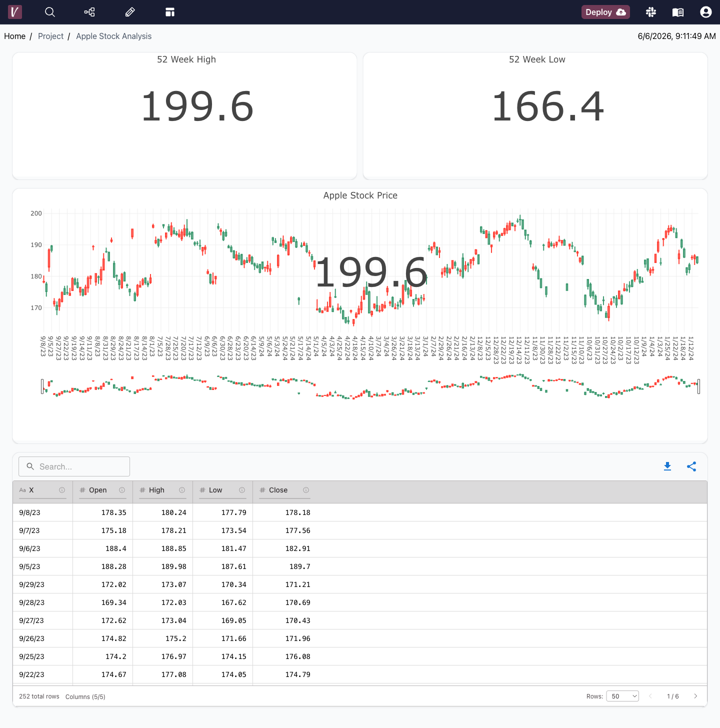Open the layout template icon in top bar
This screenshot has width=720, height=728.
click(170, 12)
